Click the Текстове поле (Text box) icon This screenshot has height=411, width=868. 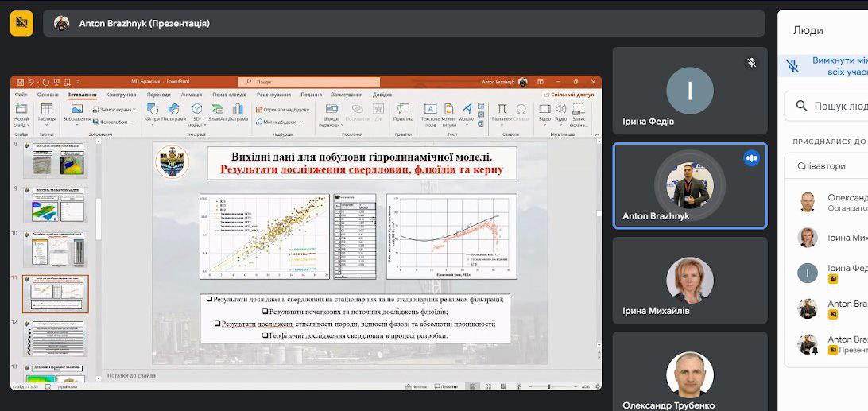pos(430,111)
